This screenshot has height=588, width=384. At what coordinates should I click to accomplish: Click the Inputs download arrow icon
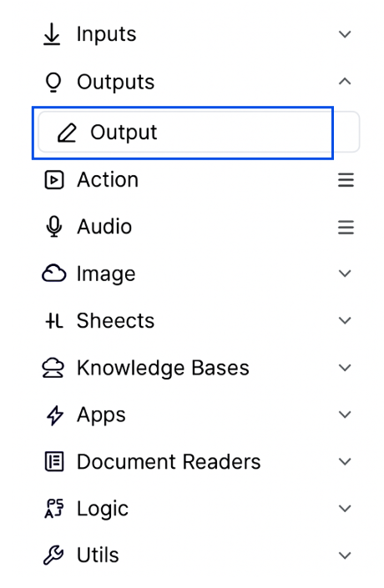[52, 34]
